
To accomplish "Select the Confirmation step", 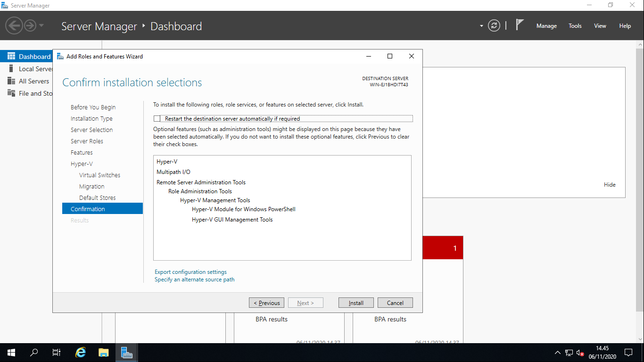I will [102, 209].
